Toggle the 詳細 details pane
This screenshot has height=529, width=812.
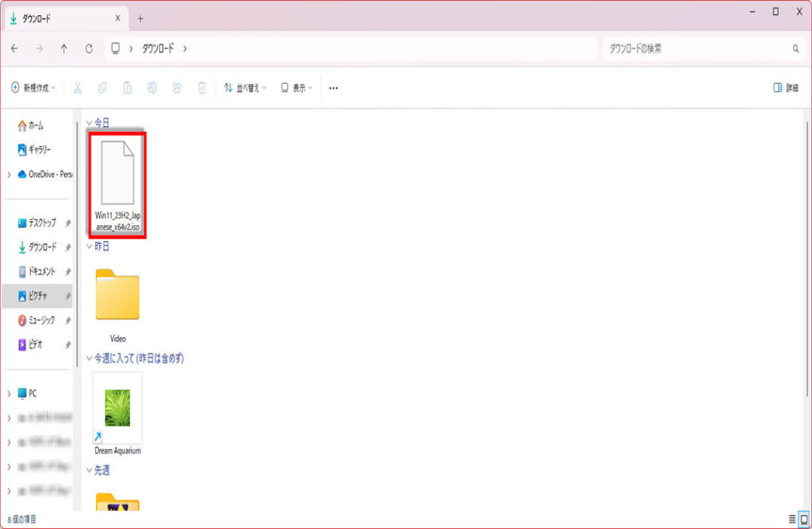785,88
